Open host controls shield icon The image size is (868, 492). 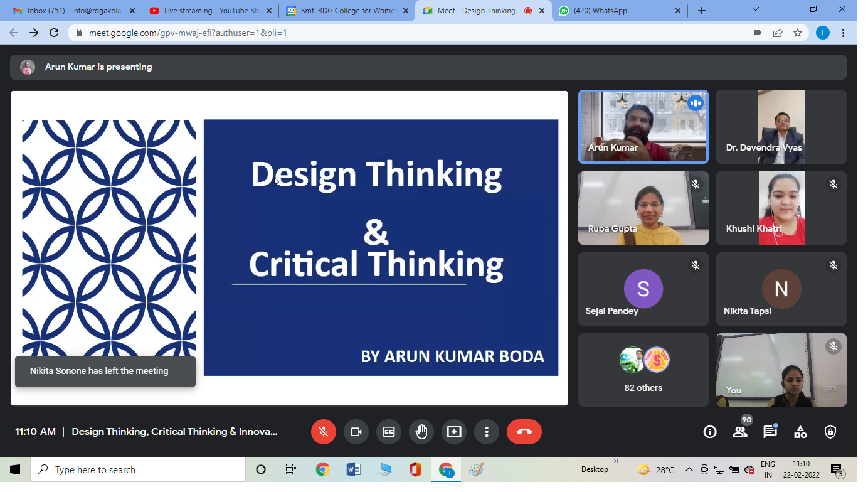coord(830,432)
